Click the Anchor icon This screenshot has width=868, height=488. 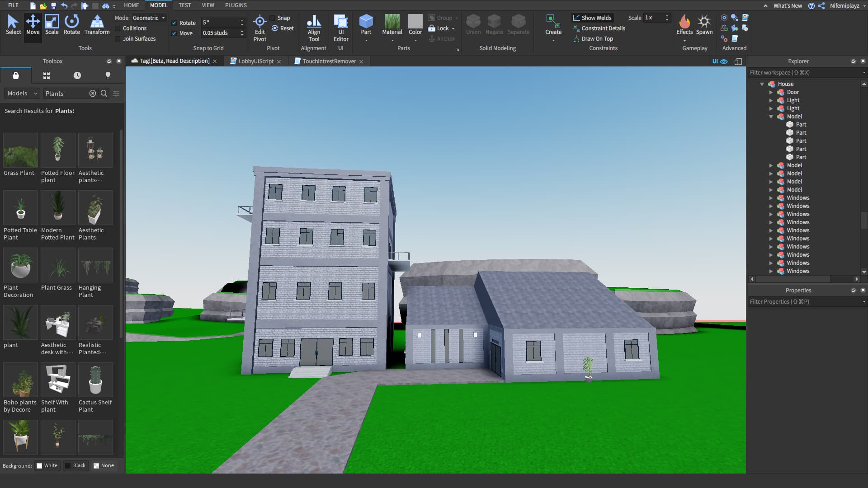(442, 38)
